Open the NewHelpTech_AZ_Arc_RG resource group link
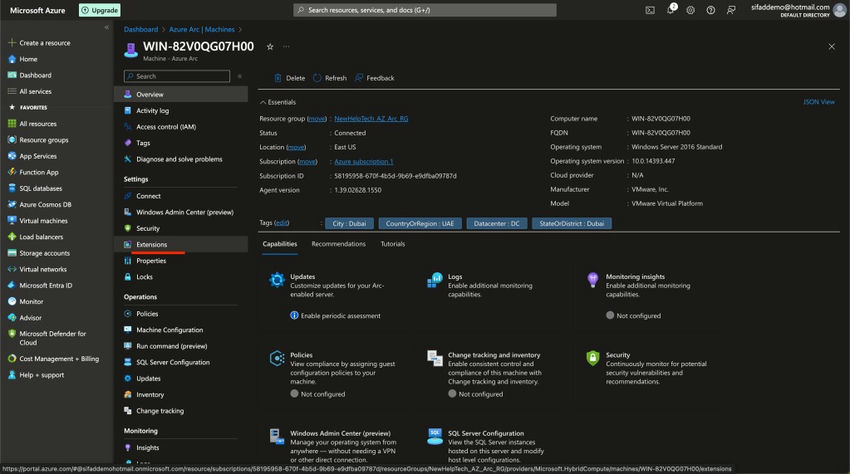 tap(370, 119)
